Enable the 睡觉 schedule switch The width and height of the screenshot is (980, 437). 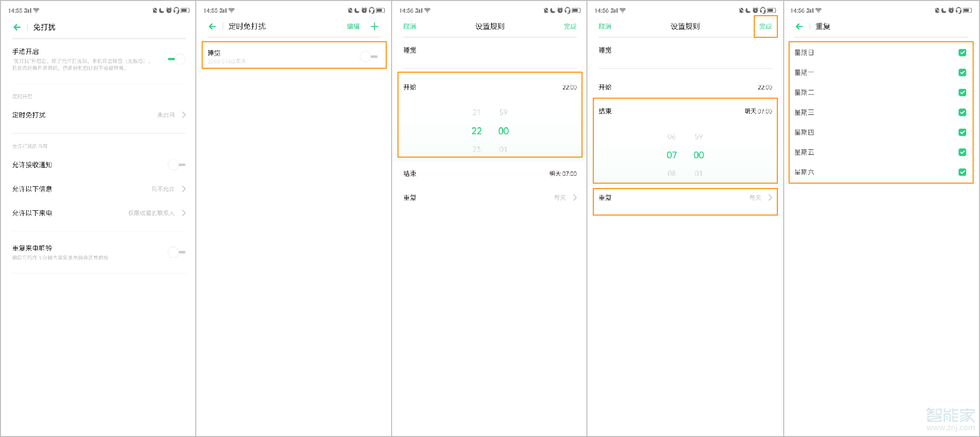(x=369, y=56)
